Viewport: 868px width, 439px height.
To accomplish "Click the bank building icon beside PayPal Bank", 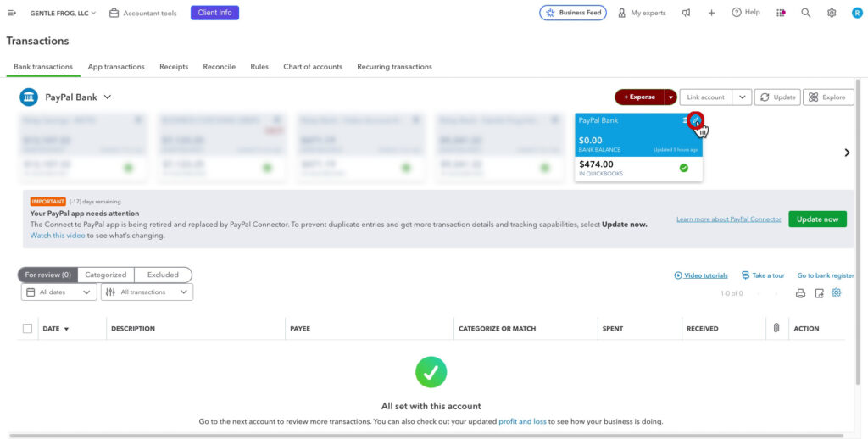I will click(x=29, y=97).
